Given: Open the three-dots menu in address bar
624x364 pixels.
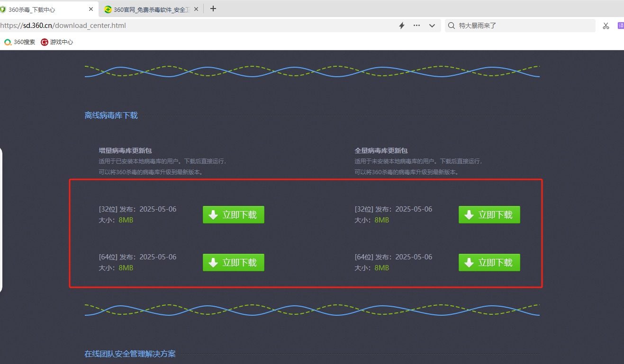Looking at the screenshot, I should pos(416,26).
